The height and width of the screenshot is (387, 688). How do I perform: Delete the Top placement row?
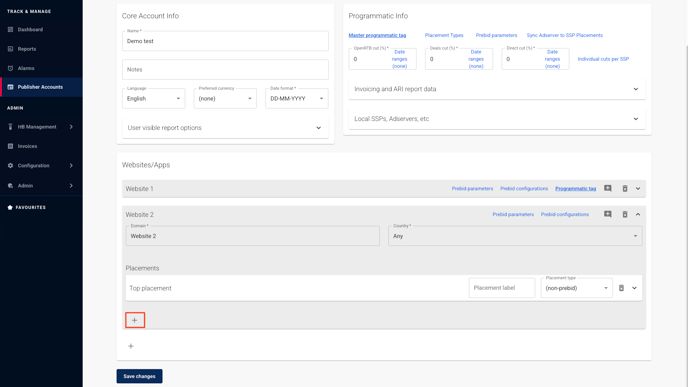pos(621,288)
